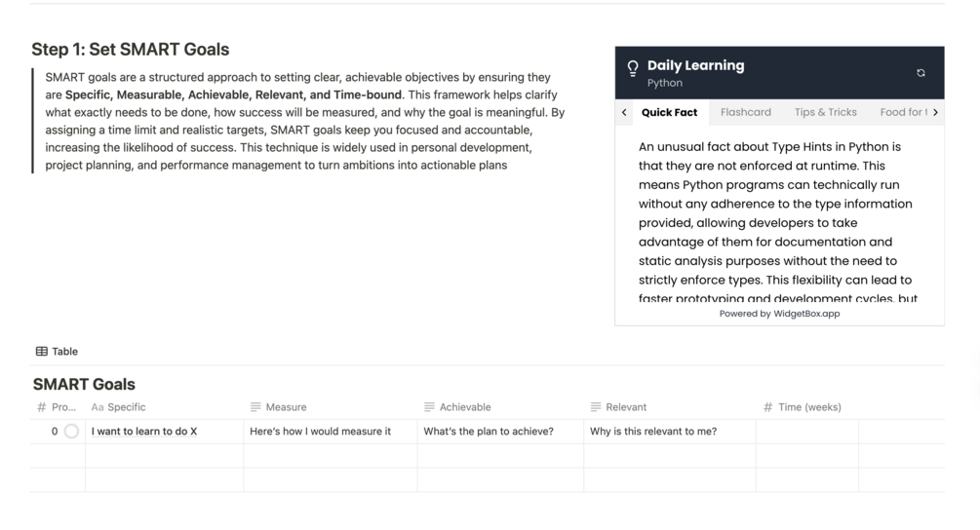Click the Specific column Aa icon
The height and width of the screenshot is (530, 980).
coord(98,407)
